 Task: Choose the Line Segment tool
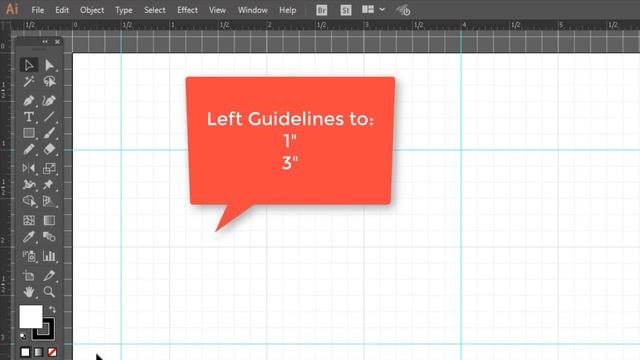[49, 117]
